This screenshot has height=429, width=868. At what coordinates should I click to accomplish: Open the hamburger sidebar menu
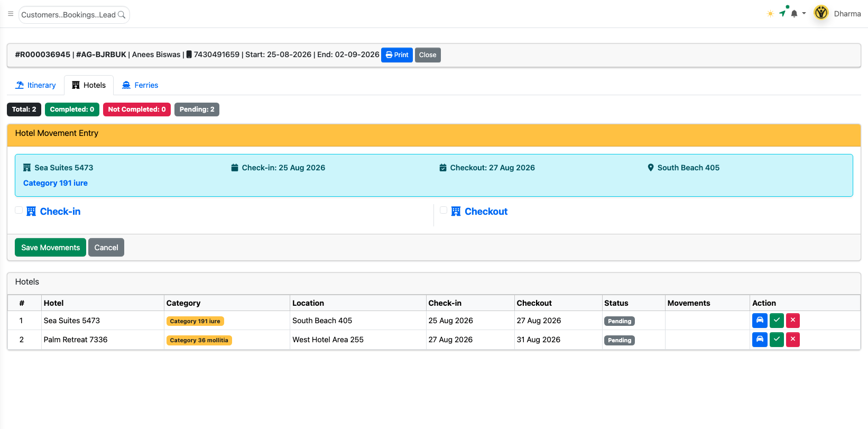(x=11, y=14)
